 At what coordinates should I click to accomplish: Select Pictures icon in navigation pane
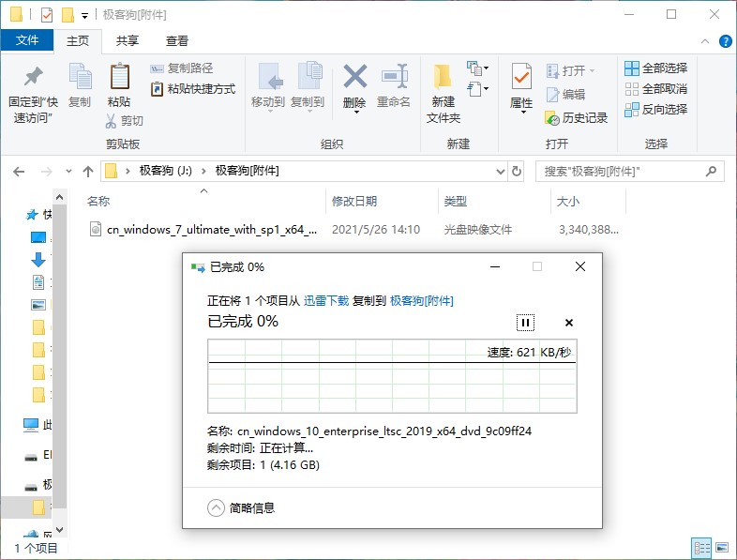point(38,305)
